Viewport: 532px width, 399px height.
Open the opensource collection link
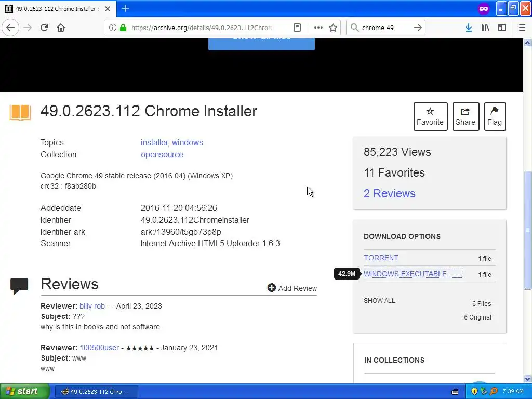tap(162, 154)
